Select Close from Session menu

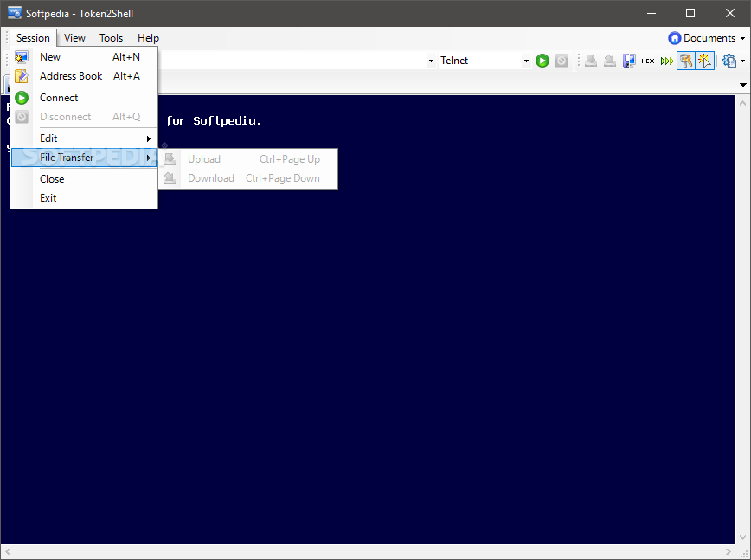84,179
